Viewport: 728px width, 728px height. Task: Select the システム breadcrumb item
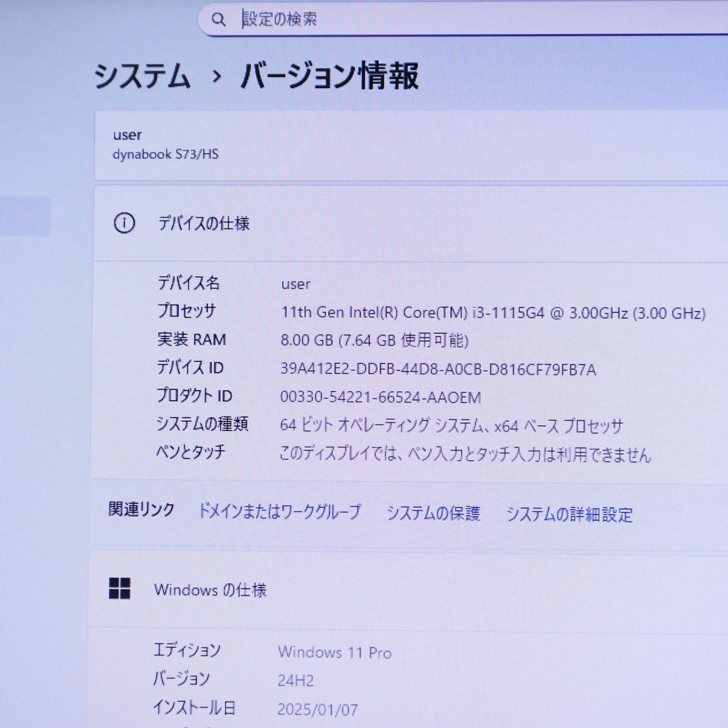coord(142,76)
